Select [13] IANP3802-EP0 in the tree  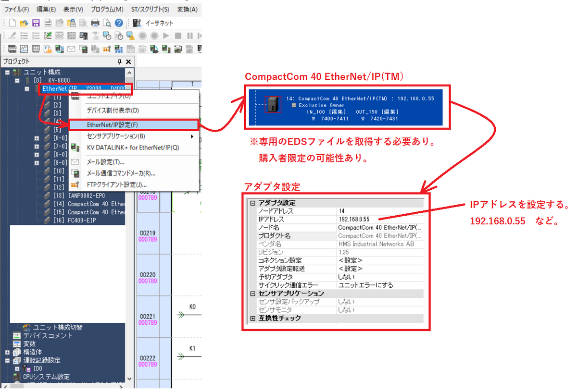click(79, 196)
